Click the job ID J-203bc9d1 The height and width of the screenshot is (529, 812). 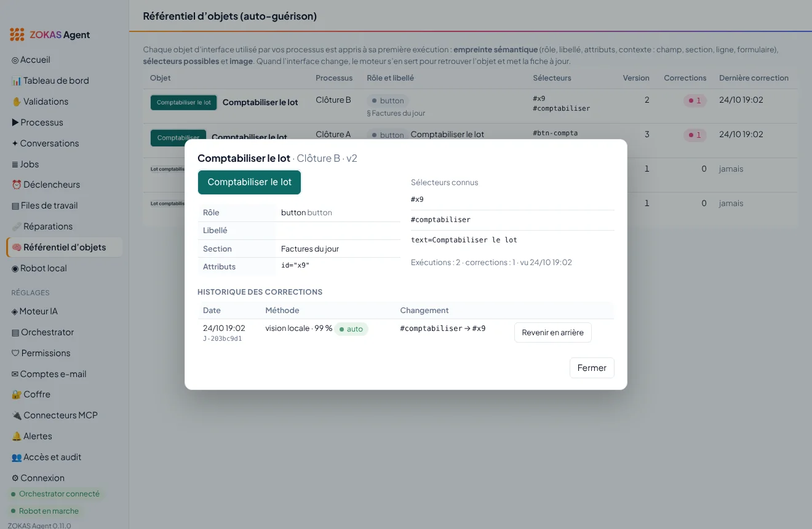click(x=223, y=339)
